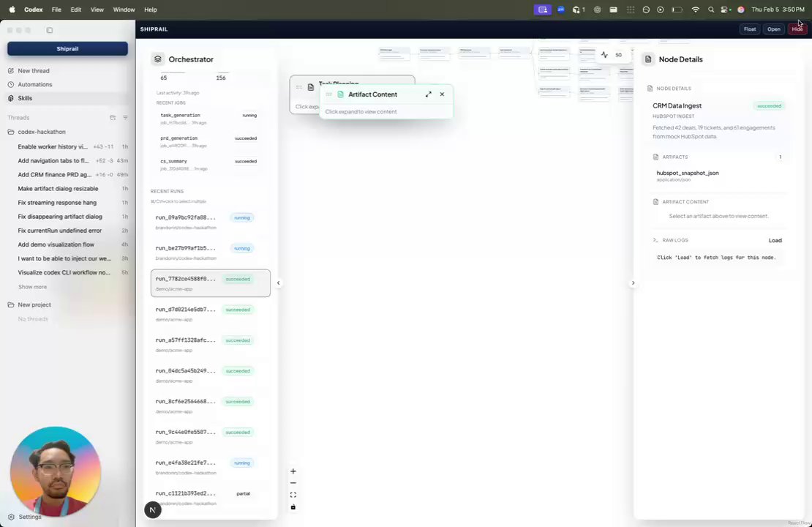The height and width of the screenshot is (527, 812).
Task: Open thread Fix streaming response hang
Action: click(67, 203)
